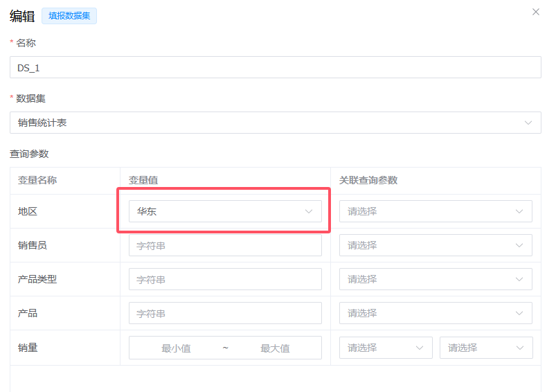Click the 关联查询参数 column header
The width and height of the screenshot is (547, 392).
[368, 180]
